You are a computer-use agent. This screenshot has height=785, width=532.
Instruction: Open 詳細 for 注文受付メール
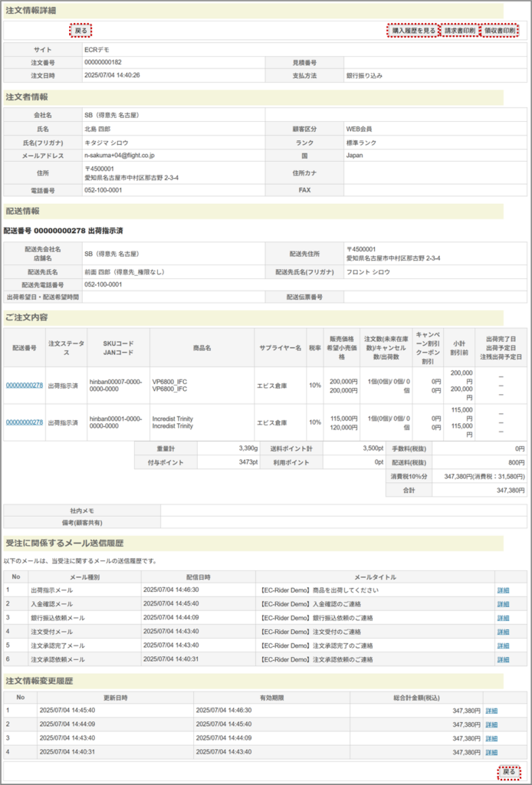503,632
